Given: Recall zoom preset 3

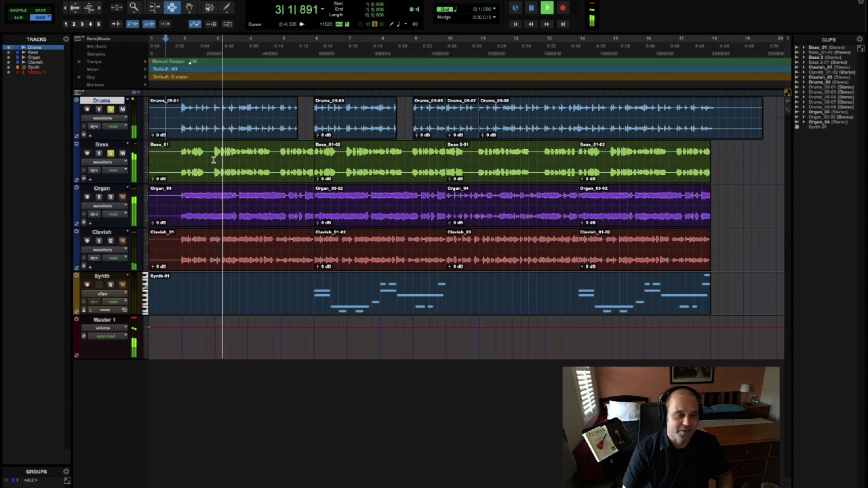Looking at the screenshot, I should pos(82,24).
